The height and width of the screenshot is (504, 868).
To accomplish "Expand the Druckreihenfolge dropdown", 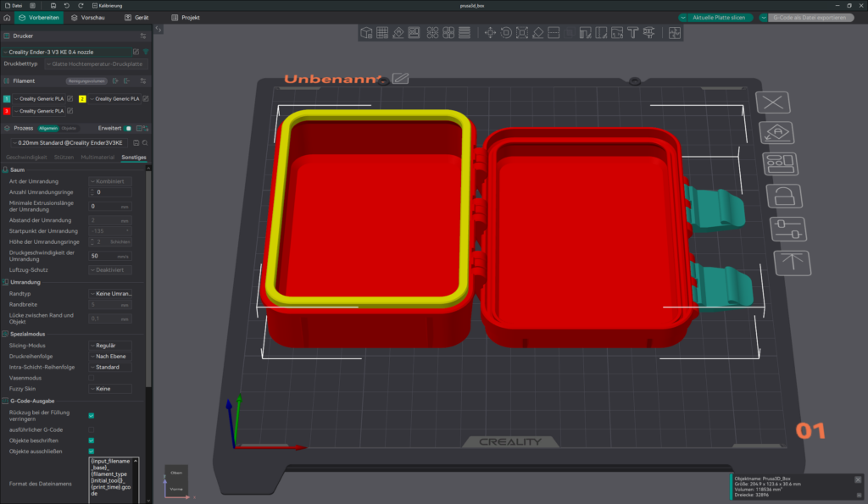I will coord(111,357).
